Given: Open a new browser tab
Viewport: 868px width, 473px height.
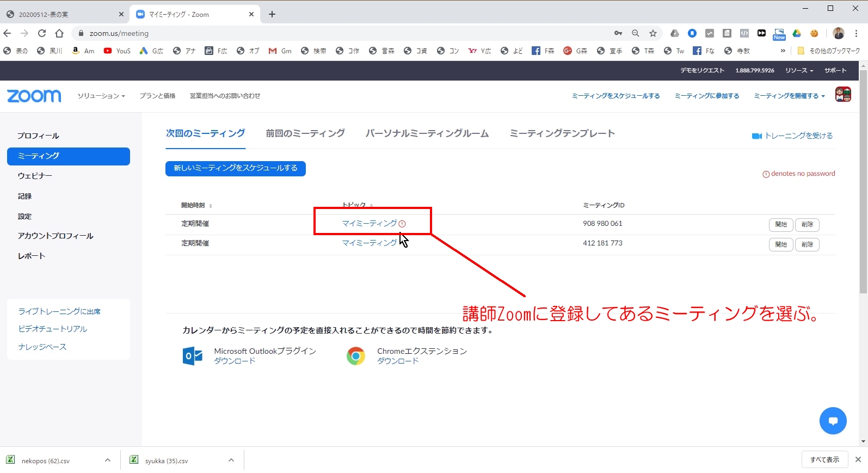Looking at the screenshot, I should (272, 14).
